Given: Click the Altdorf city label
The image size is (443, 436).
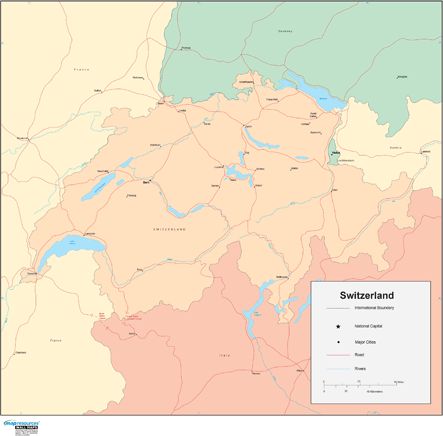Looking at the screenshot, I should pyautogui.click(x=258, y=185).
